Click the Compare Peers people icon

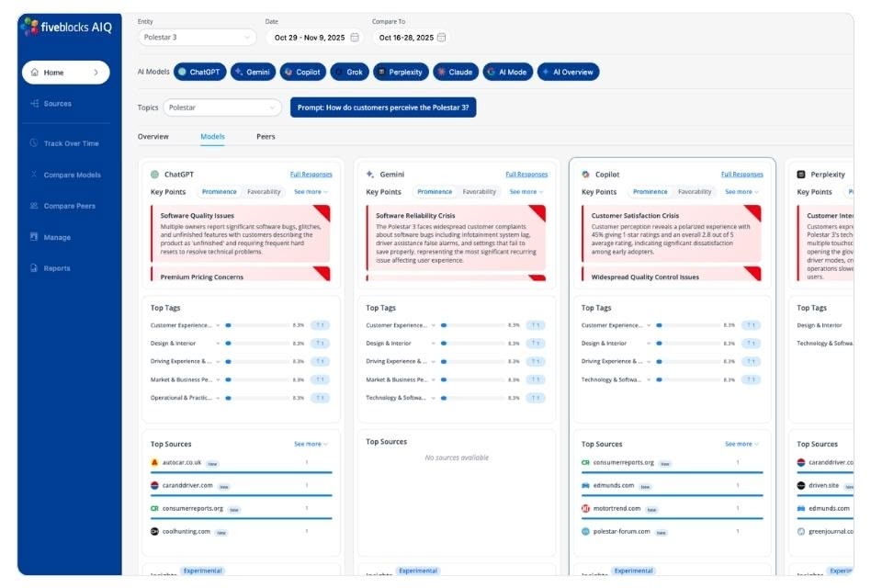(x=34, y=206)
